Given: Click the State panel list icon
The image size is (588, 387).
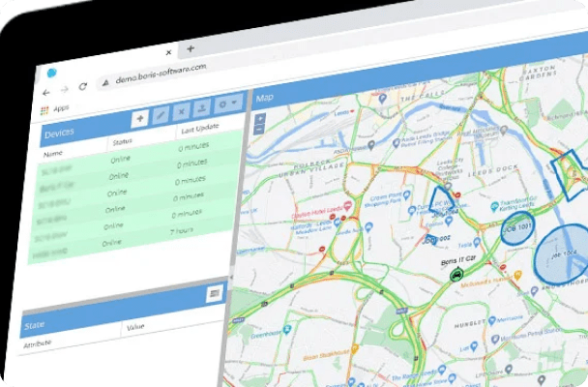Looking at the screenshot, I should [x=215, y=292].
